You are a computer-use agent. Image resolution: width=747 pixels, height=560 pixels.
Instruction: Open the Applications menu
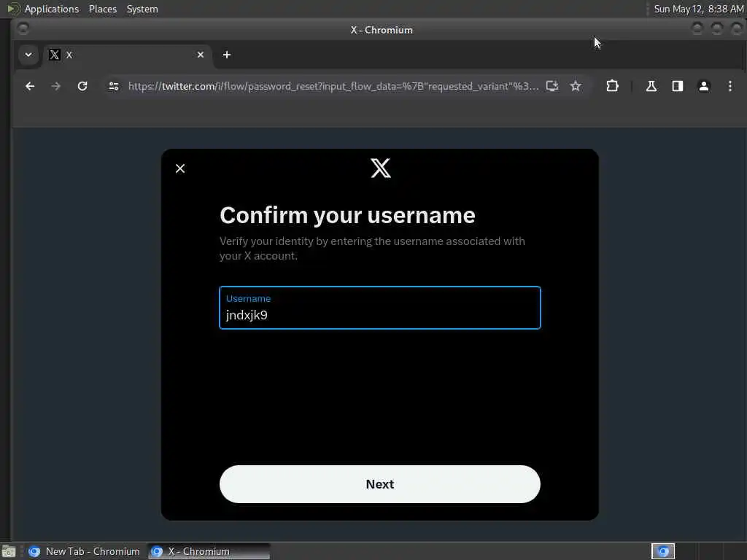coord(52,9)
